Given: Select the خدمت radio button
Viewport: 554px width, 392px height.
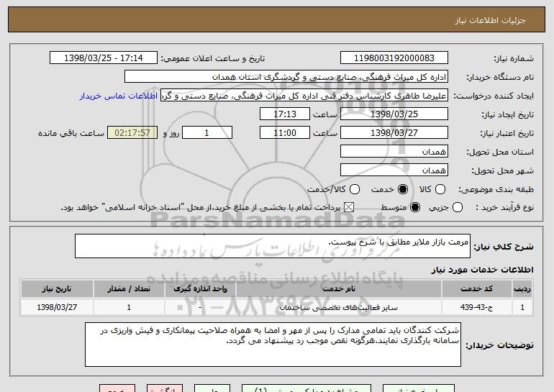Looking at the screenshot, I should point(402,189).
